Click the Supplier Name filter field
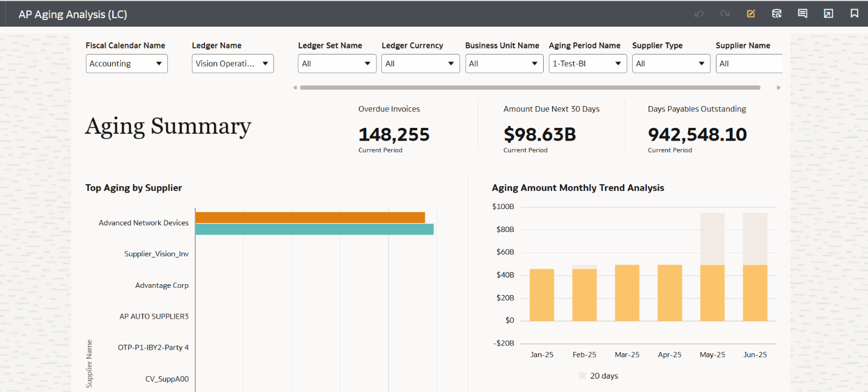This screenshot has height=392, width=868. (x=749, y=64)
